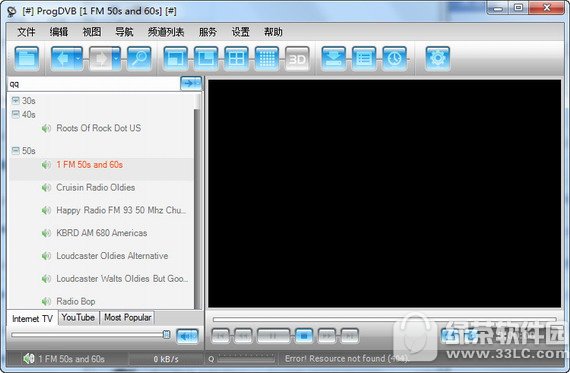Viewport: 570px width, 373px height.
Task: Select Roots Of Rock Dot US channel
Action: (x=99, y=128)
